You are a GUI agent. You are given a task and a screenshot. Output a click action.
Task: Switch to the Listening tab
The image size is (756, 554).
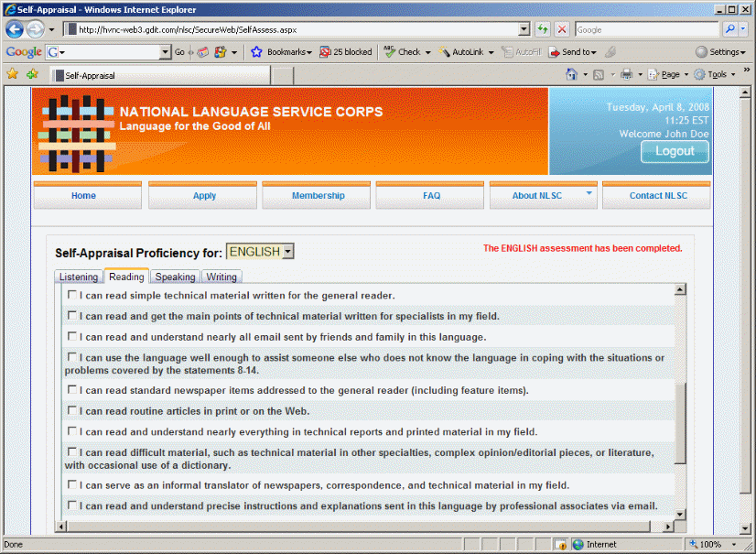79,277
